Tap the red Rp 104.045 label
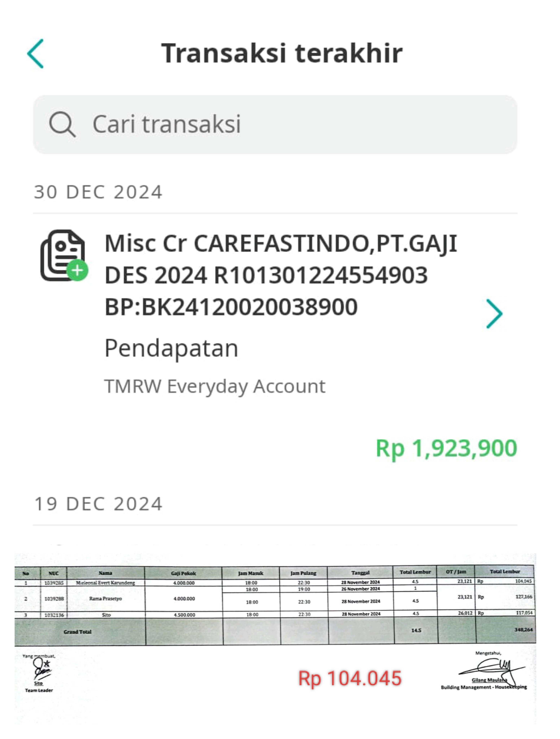Image resolution: width=560 pixels, height=739 pixels. (x=350, y=678)
